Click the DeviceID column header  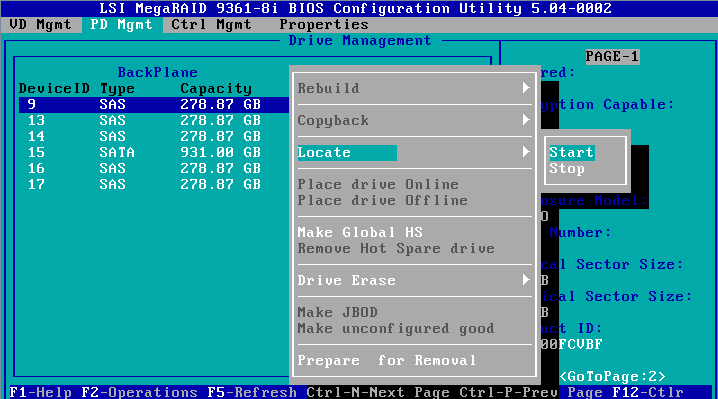click(x=54, y=88)
